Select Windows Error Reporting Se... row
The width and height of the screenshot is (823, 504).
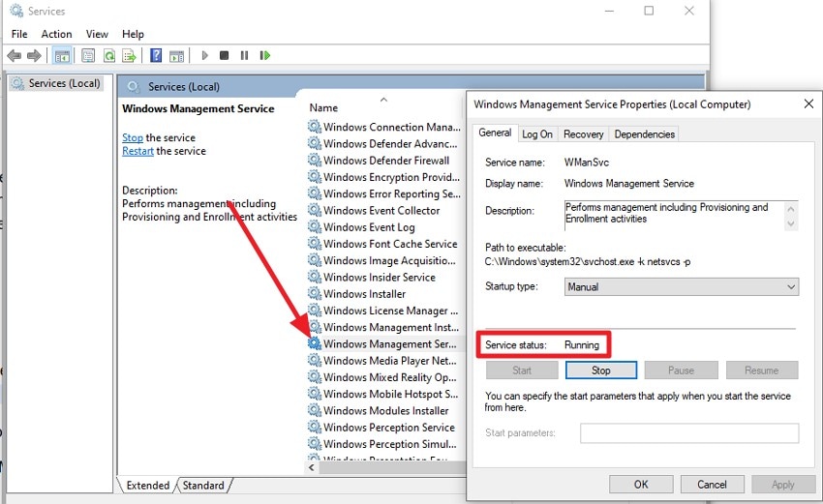point(384,193)
